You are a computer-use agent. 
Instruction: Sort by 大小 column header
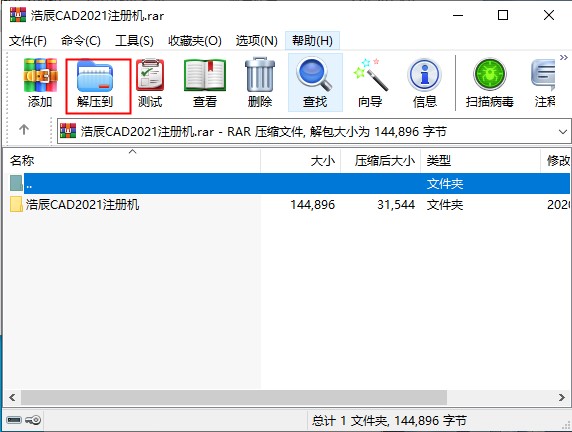click(x=301, y=160)
